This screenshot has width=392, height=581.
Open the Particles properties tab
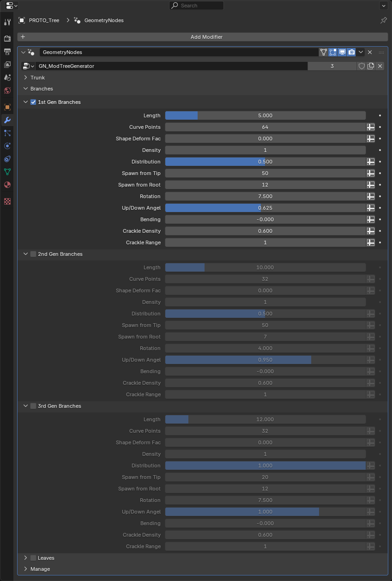[x=7, y=133]
